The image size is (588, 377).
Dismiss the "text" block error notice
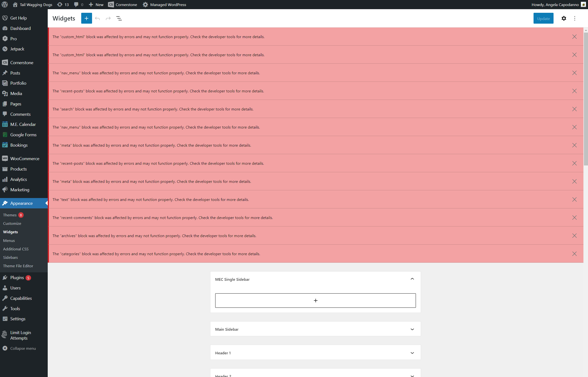point(574,199)
